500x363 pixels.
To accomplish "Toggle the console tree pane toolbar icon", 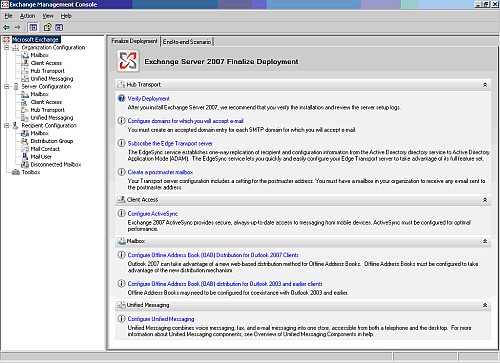I will pos(33,27).
